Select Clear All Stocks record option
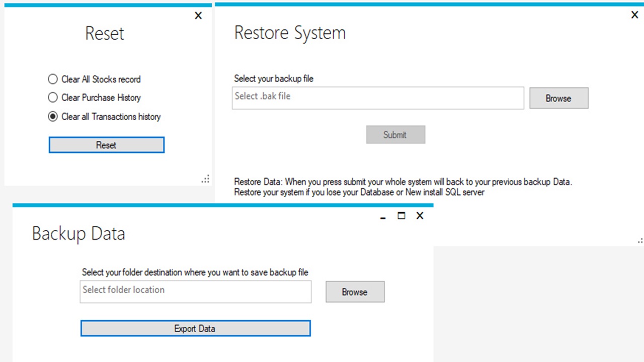644x362 pixels. 53,79
